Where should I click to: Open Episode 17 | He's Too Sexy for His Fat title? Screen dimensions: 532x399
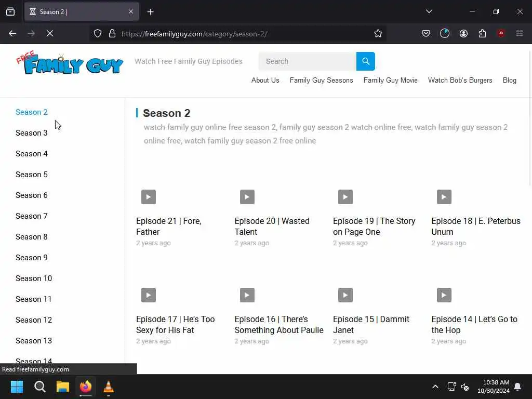176,325
